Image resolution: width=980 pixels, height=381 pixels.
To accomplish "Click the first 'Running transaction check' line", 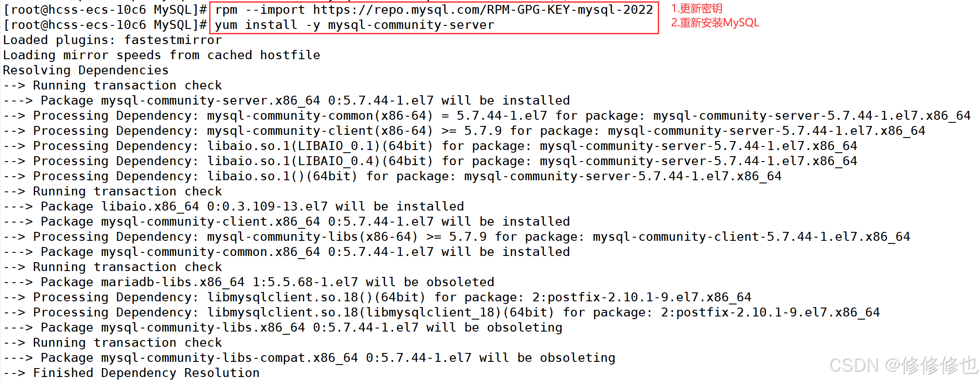I will pyautogui.click(x=112, y=85).
